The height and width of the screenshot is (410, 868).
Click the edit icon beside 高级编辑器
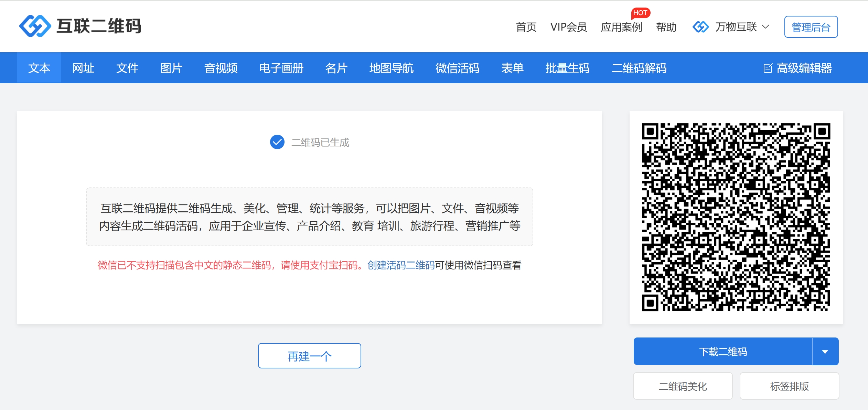(768, 68)
